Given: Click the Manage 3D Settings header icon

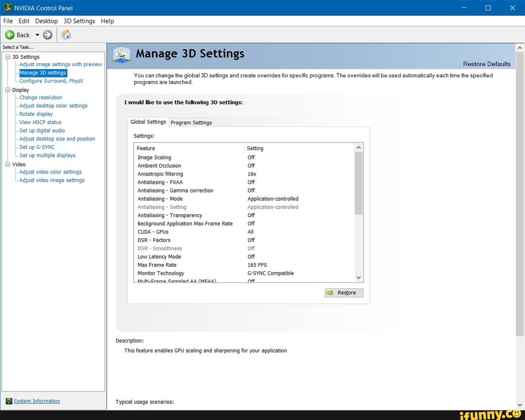Looking at the screenshot, I should (121, 54).
